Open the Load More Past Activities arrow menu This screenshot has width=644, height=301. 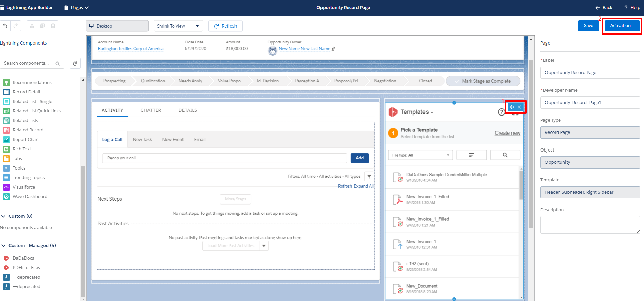264,246
